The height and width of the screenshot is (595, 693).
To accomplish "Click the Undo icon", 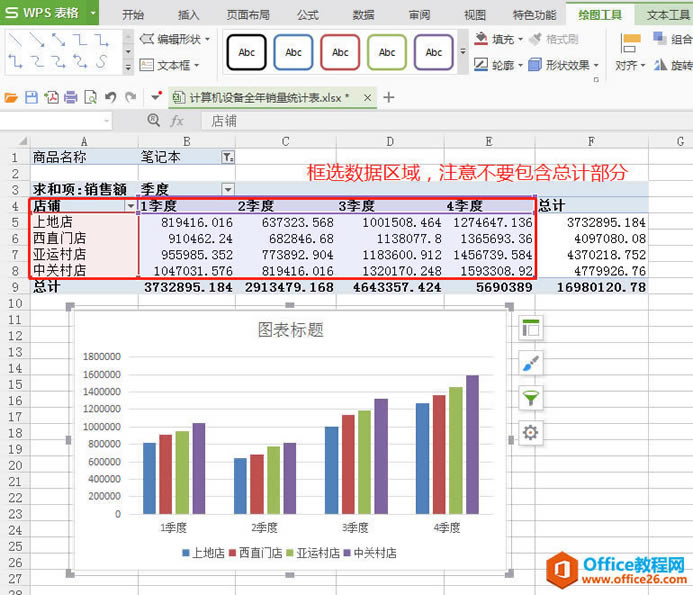I will click(110, 98).
